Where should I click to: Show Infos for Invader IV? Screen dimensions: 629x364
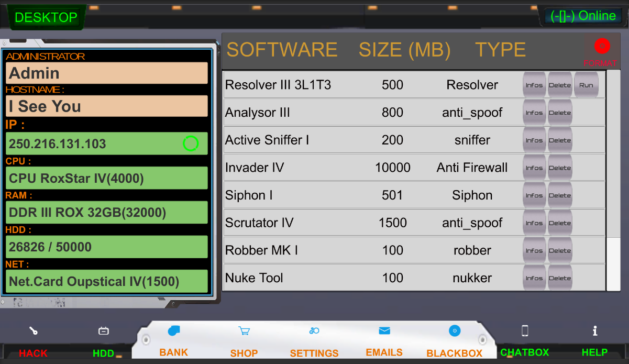point(534,168)
